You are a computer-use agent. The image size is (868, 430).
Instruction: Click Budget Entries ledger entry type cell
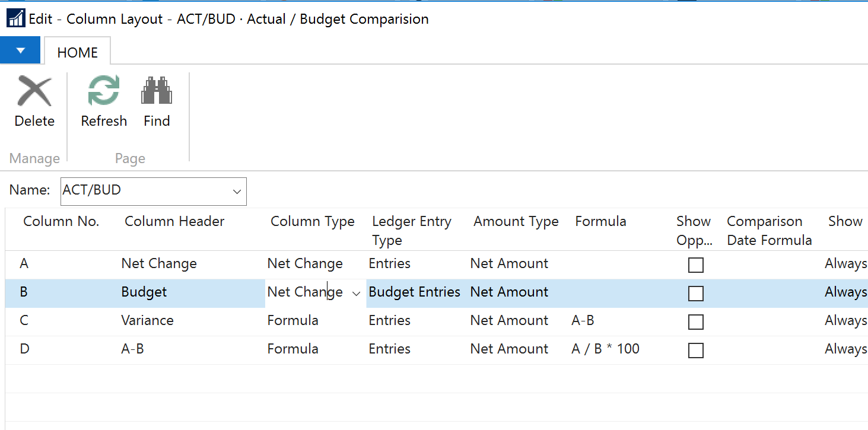tap(414, 292)
